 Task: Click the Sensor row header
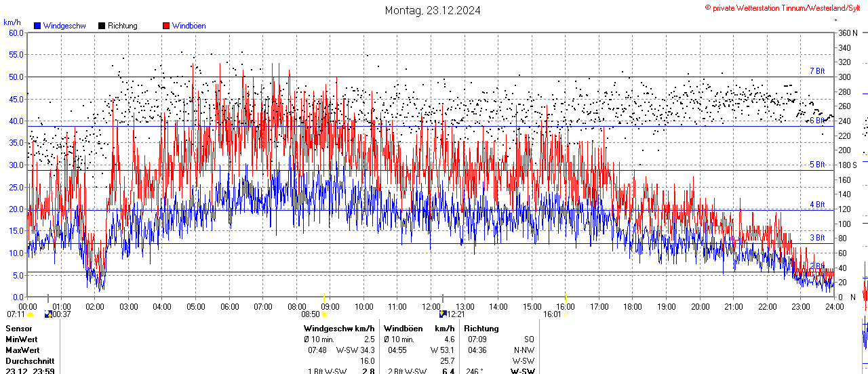(18, 328)
